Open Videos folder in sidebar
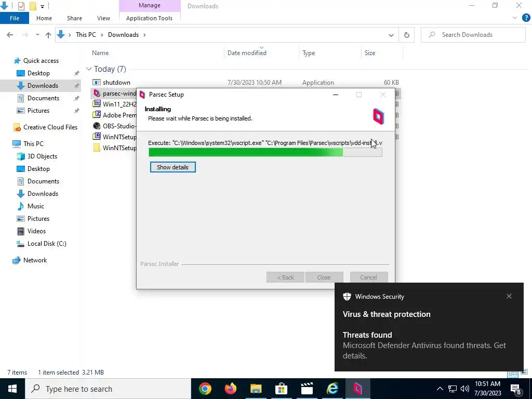Screen dimensions: 532x399 tap(32, 231)
